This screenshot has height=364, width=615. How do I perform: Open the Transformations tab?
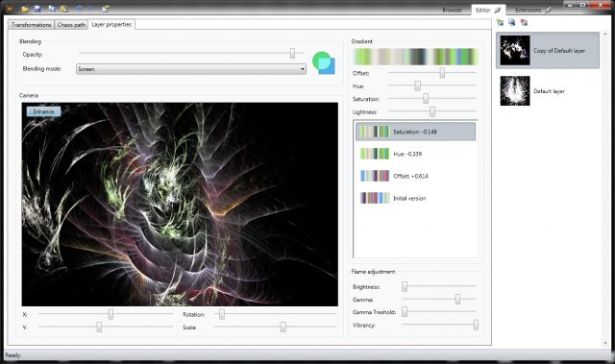pyautogui.click(x=32, y=25)
